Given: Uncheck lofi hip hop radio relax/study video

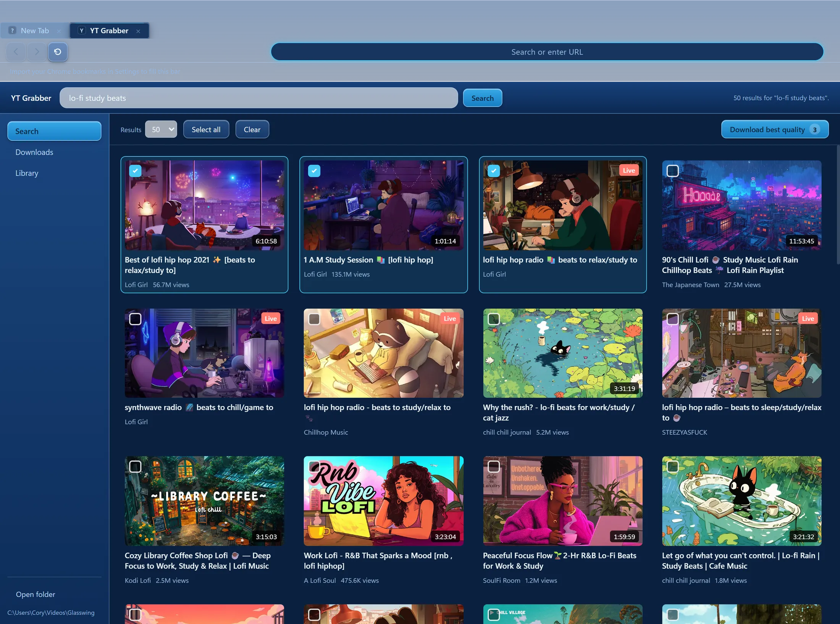Looking at the screenshot, I should (494, 171).
